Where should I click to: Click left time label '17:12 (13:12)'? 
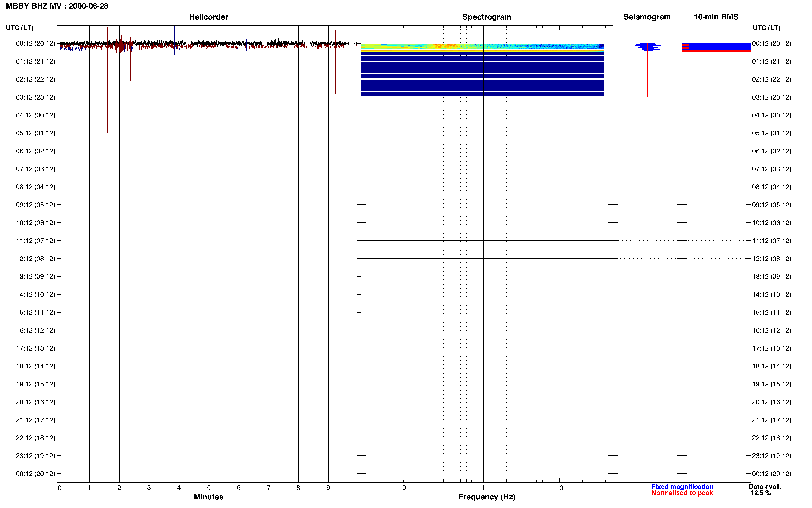[35, 348]
